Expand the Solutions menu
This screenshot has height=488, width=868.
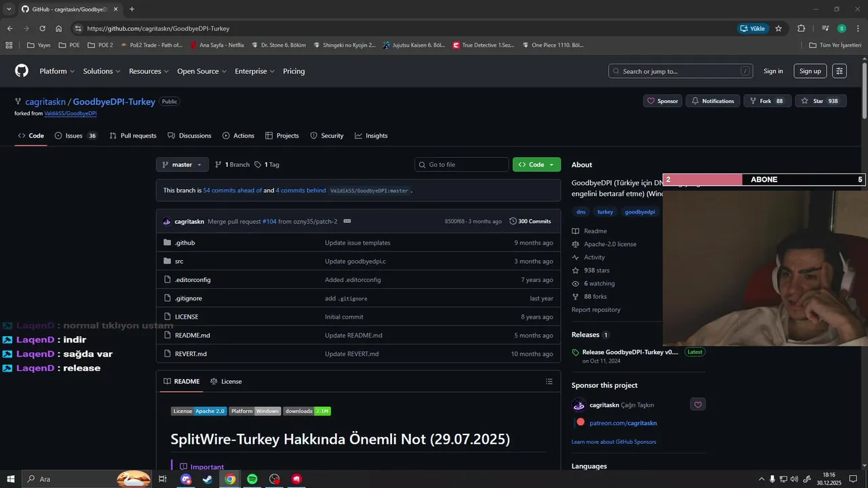pyautogui.click(x=102, y=71)
